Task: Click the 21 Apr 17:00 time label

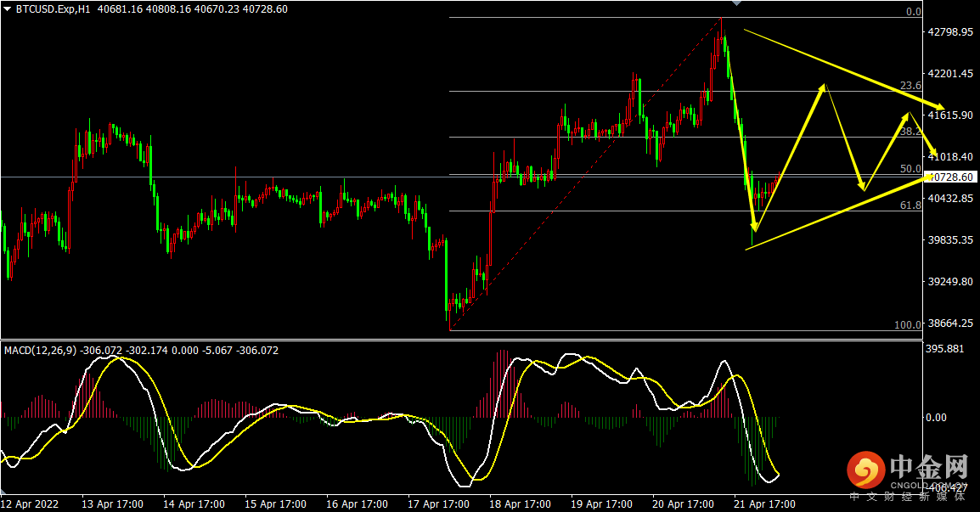Action: pos(764,504)
